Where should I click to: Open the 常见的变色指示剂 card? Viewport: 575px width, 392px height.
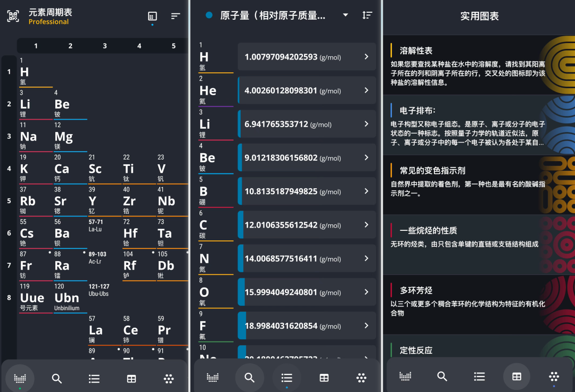click(x=479, y=185)
